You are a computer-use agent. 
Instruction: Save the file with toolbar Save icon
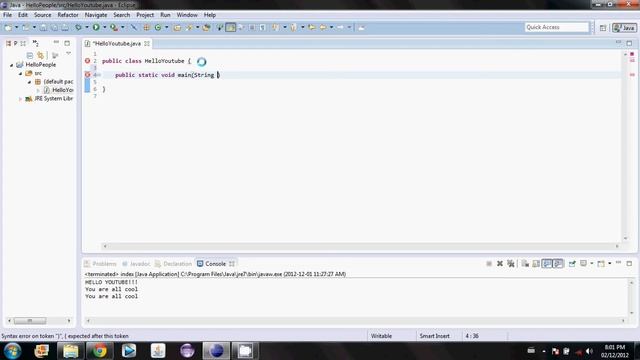(x=43, y=27)
